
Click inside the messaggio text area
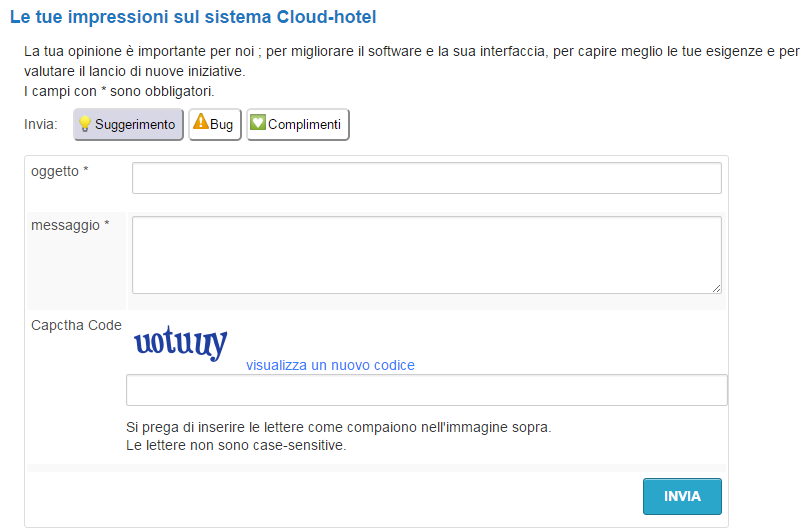pos(427,255)
